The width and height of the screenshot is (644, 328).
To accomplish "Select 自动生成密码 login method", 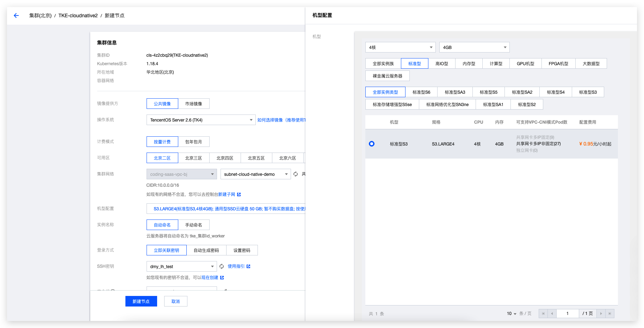I will tap(206, 250).
